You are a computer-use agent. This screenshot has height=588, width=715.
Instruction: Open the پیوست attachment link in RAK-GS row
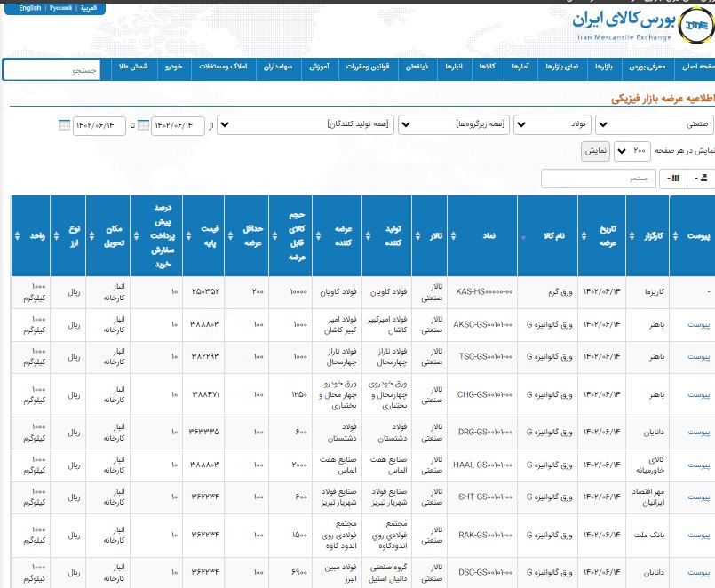pyautogui.click(x=699, y=535)
